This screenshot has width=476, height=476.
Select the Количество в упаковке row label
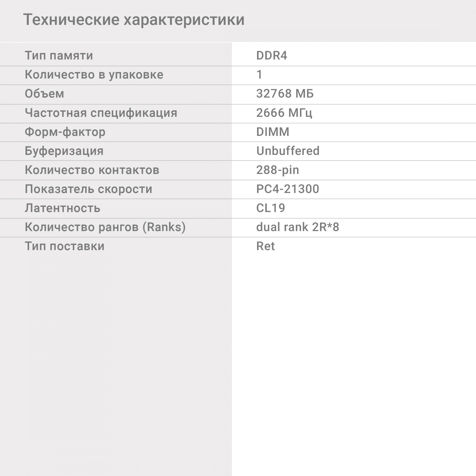(x=94, y=75)
